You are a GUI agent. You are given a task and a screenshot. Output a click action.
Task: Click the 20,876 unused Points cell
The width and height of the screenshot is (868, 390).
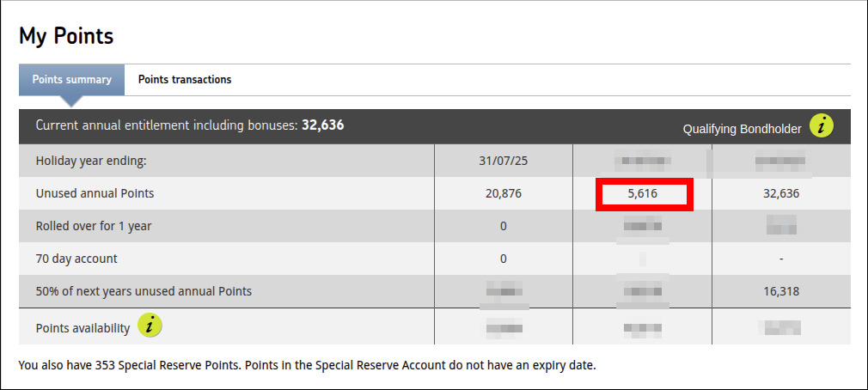tap(504, 194)
